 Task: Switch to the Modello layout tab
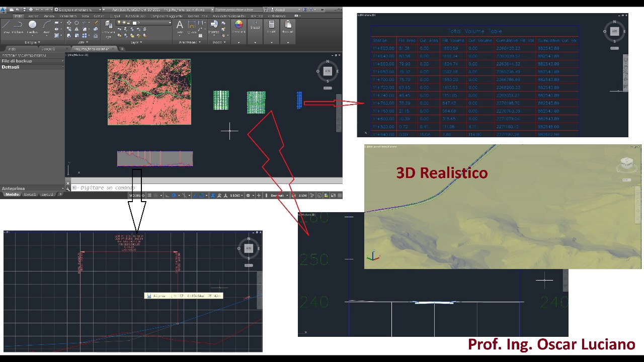click(12, 195)
